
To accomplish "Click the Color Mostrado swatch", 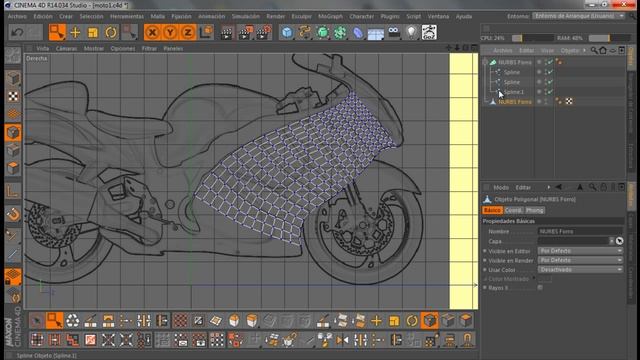I will (x=545, y=279).
